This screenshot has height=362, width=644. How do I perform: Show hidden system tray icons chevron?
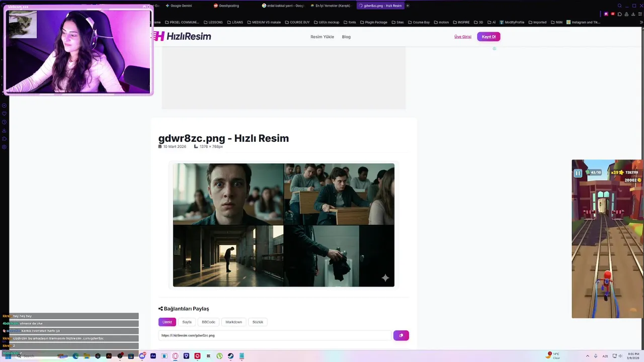point(588,356)
